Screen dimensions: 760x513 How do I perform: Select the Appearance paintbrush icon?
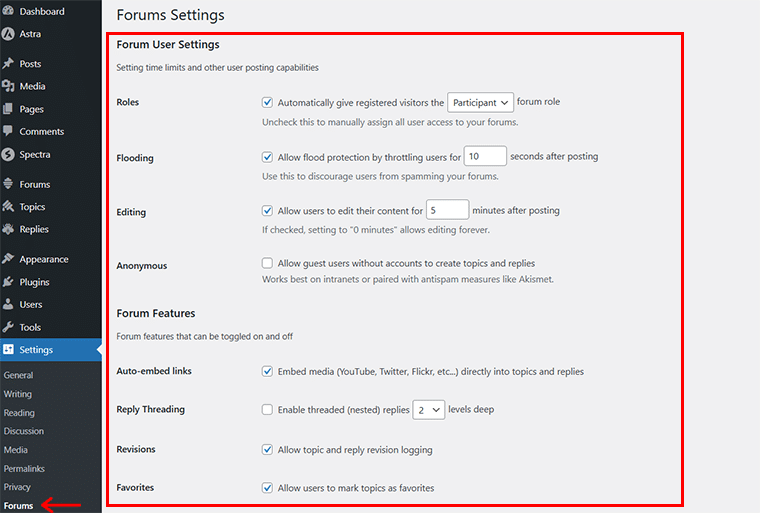[x=8, y=259]
